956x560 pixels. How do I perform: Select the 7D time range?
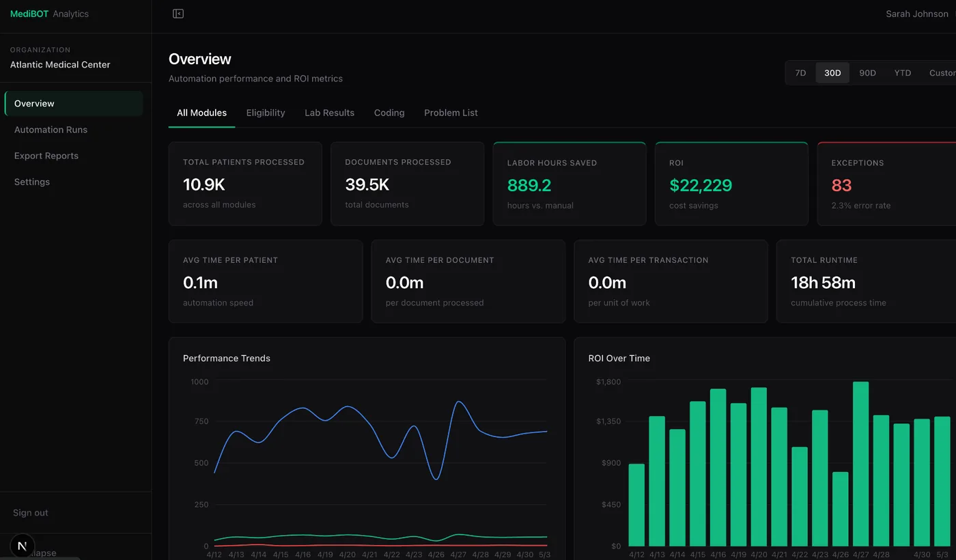(801, 73)
